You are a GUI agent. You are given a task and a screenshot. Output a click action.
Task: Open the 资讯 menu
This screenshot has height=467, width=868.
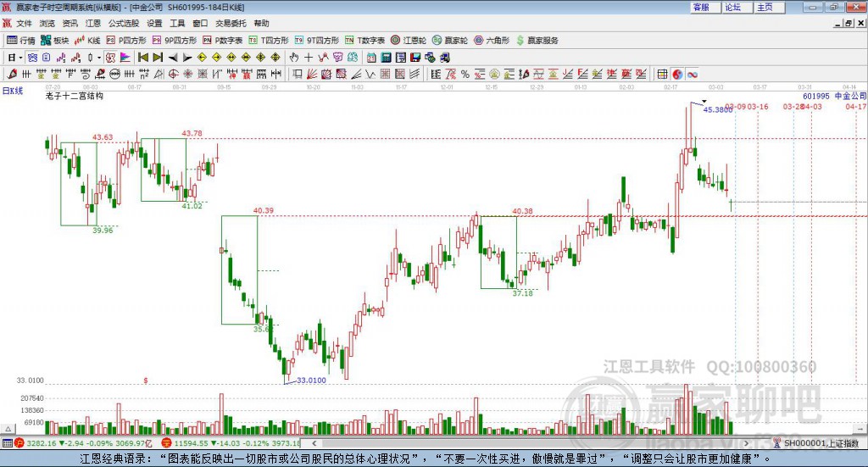point(70,23)
